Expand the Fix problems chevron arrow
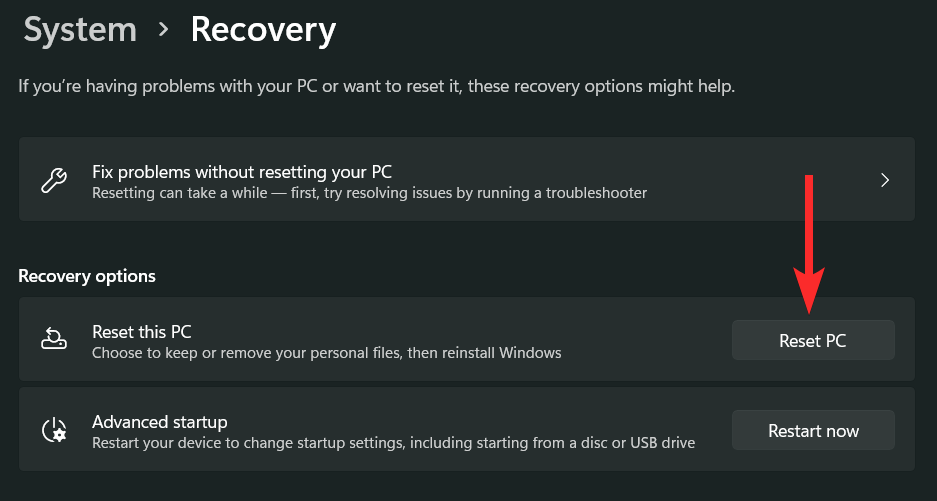 tap(885, 181)
